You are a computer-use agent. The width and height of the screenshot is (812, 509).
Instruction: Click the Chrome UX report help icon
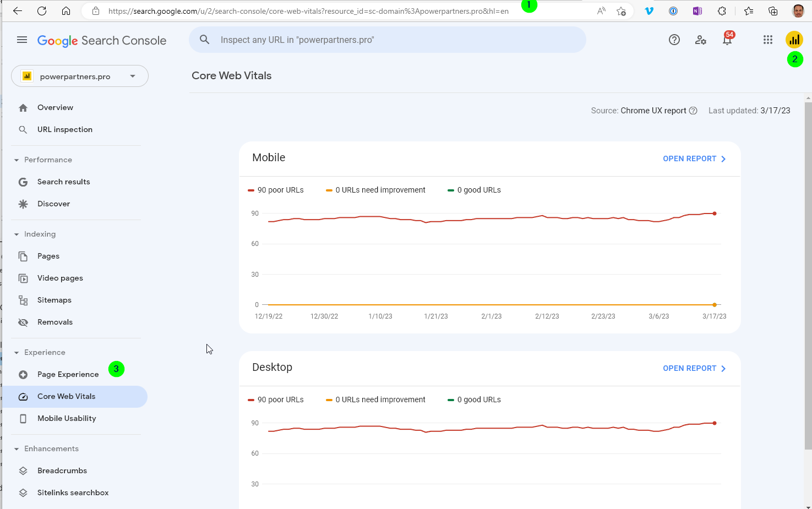693,111
